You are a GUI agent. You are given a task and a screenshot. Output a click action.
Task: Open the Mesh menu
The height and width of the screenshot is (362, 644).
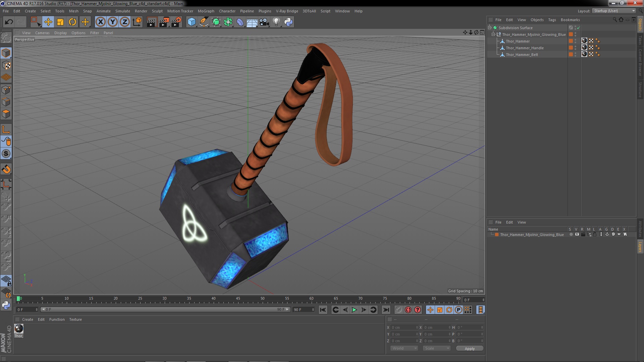coord(73,11)
